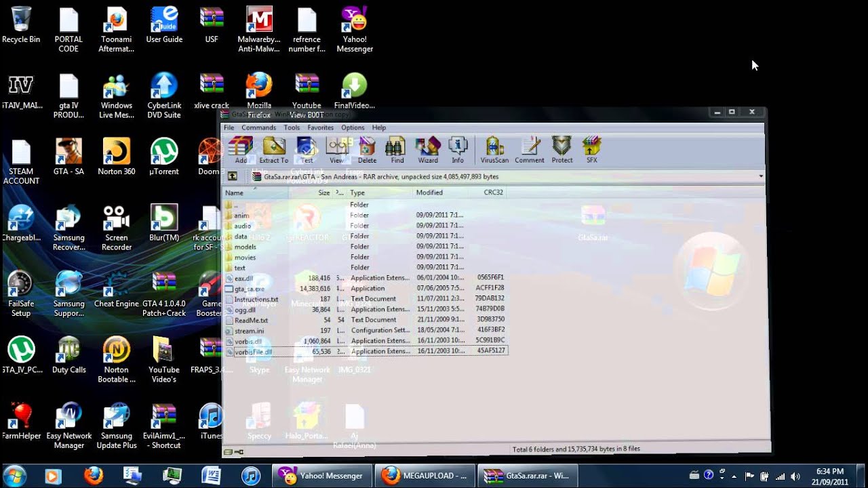Sort by the Name column header
Viewport: 868px width, 488px height.
(x=256, y=192)
